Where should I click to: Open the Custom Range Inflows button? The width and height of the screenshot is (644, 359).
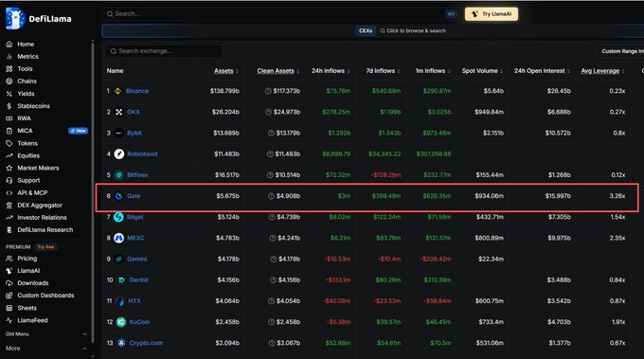click(621, 51)
